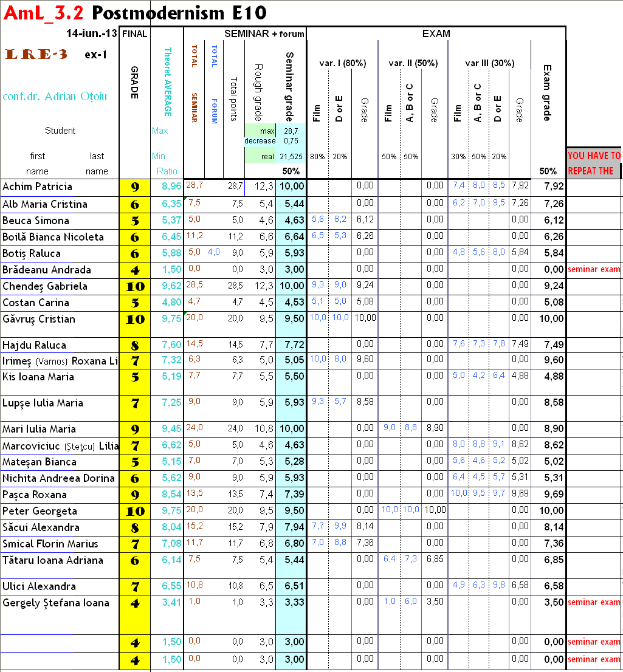Image resolution: width=623 pixels, height=672 pixels.
Task: Select Costan Carina's average '4,80'
Action: coord(171,302)
